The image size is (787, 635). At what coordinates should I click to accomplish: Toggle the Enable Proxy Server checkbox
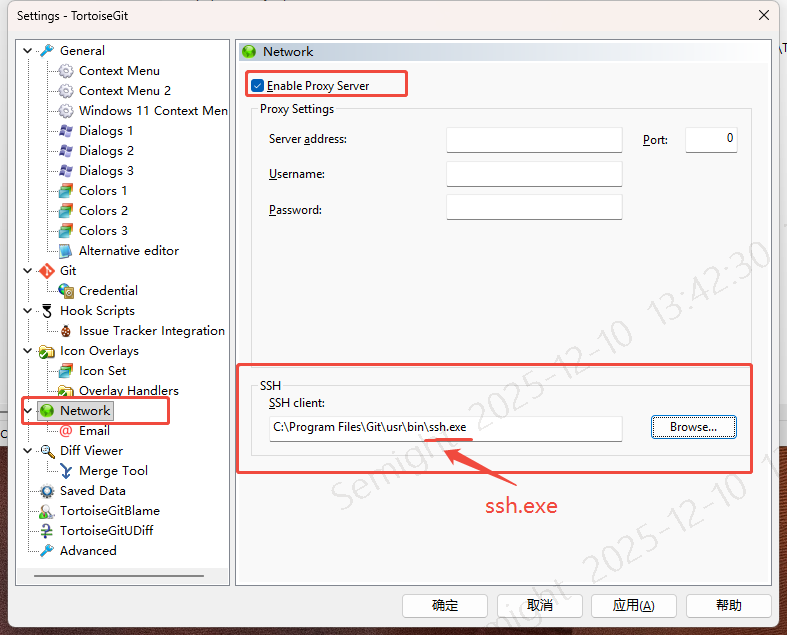click(257, 86)
